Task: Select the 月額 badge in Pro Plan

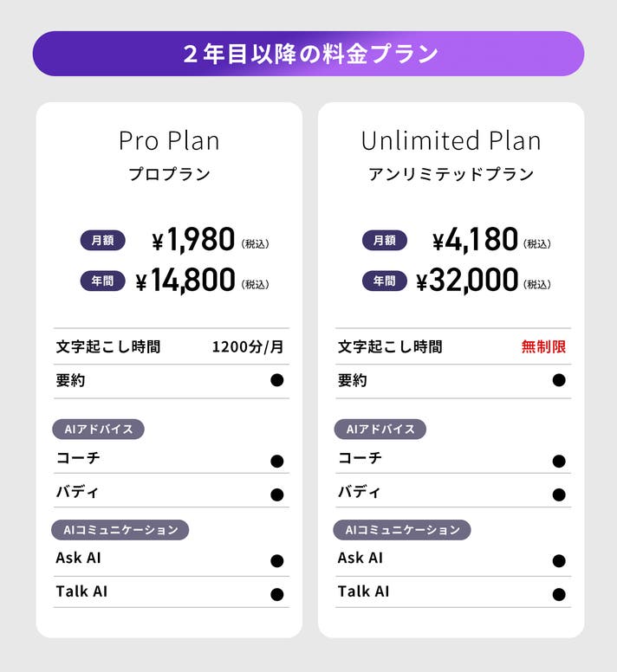Action: click(x=102, y=241)
